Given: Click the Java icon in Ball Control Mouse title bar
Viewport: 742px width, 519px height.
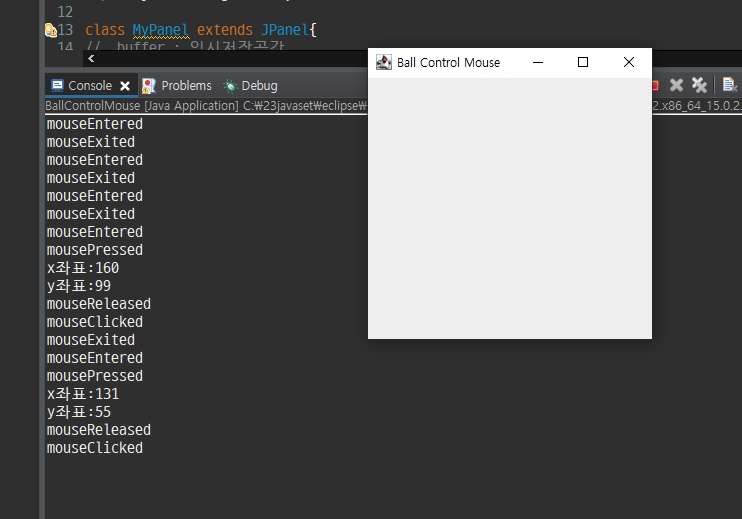Looking at the screenshot, I should pyautogui.click(x=384, y=62).
